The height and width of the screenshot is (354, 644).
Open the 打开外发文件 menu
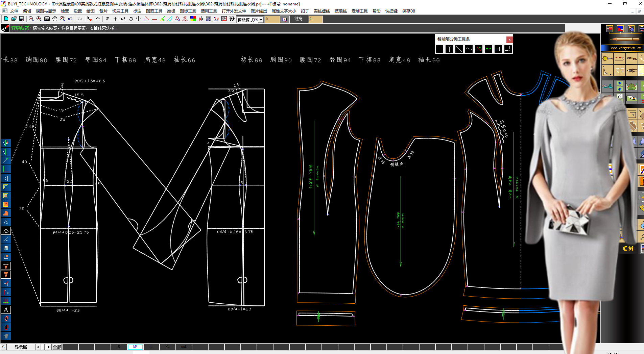234,11
